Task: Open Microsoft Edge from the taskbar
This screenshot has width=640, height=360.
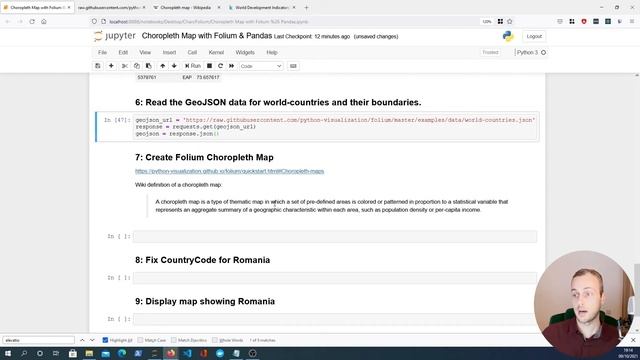Action: pos(122,353)
